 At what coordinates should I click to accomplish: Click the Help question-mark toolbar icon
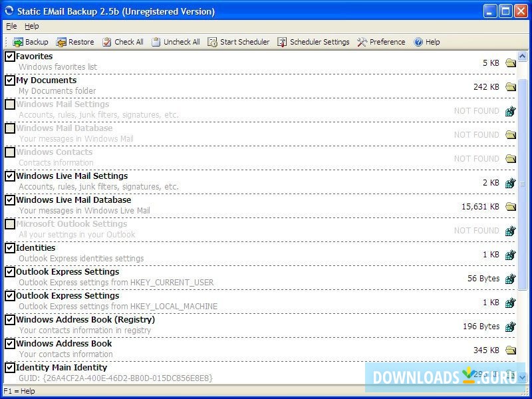click(418, 42)
